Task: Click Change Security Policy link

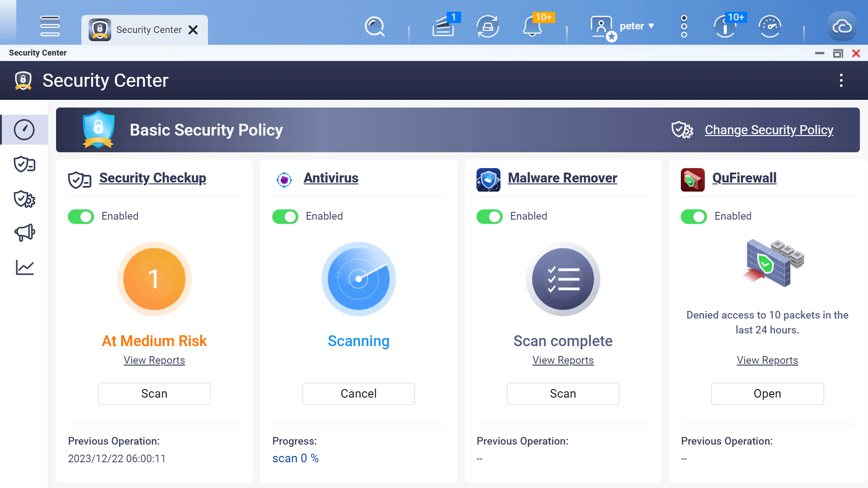Action: pyautogui.click(x=769, y=130)
